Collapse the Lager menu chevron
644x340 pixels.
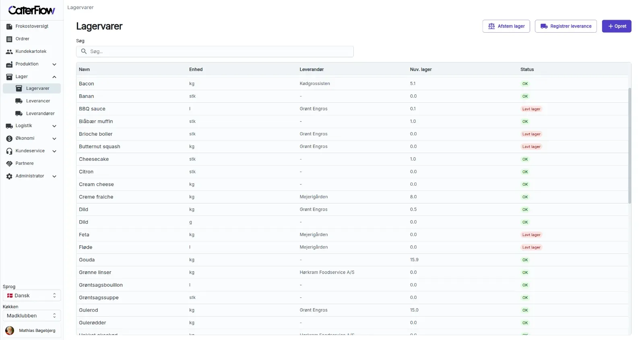(x=54, y=77)
